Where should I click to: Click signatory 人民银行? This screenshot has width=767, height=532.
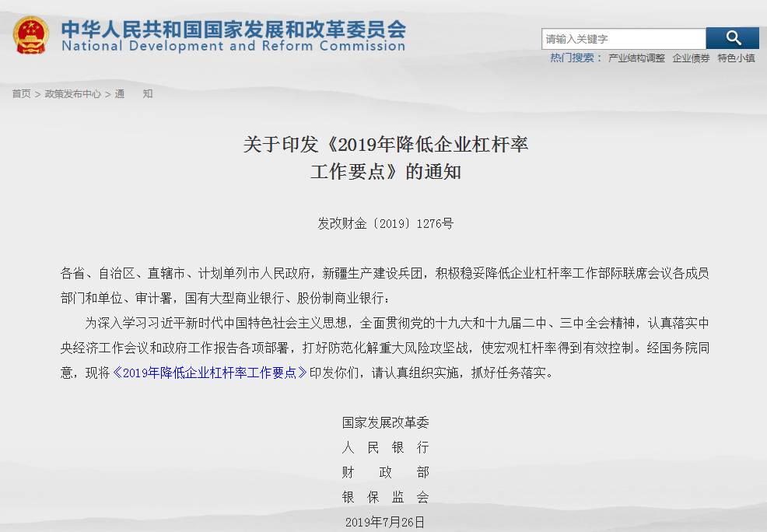coord(386,447)
